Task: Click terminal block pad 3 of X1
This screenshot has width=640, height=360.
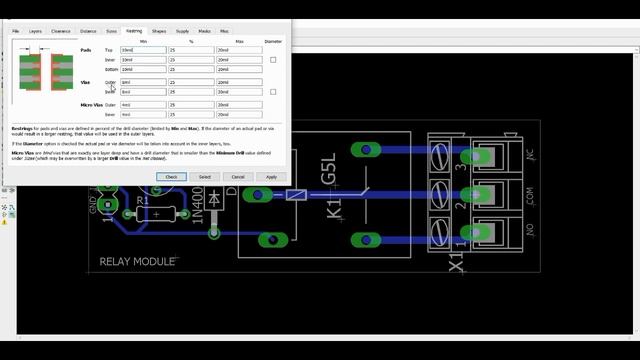Action: 476,156
